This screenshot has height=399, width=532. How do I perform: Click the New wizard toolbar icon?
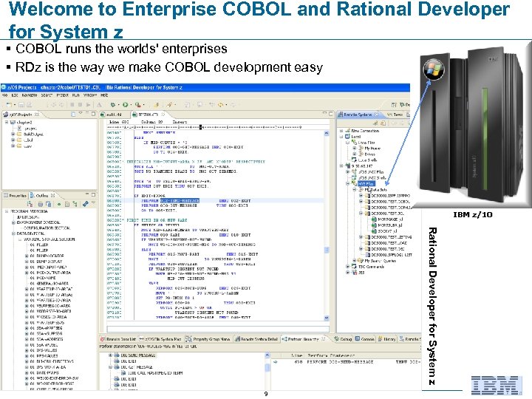(9, 104)
